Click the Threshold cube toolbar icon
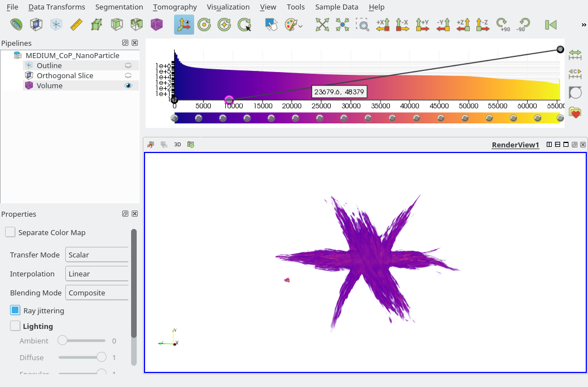588x387 pixels. 117,25
